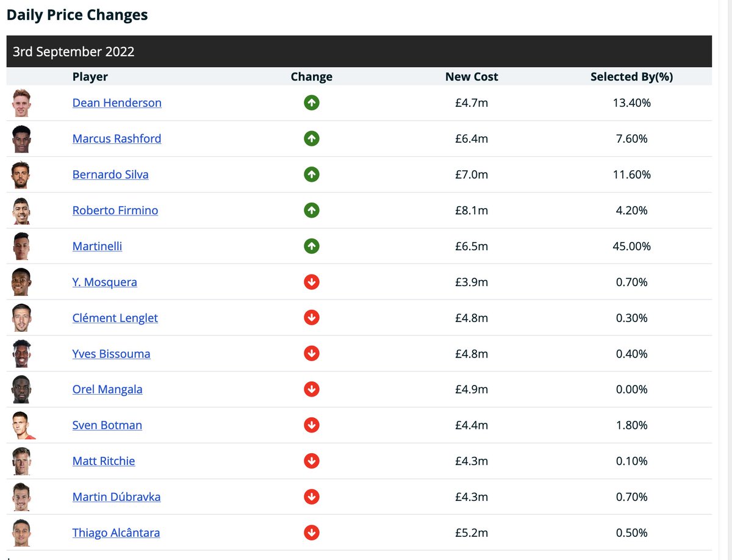Viewport: 732px width, 560px height.
Task: Open Matt Ritchie's player link
Action: pyautogui.click(x=104, y=461)
